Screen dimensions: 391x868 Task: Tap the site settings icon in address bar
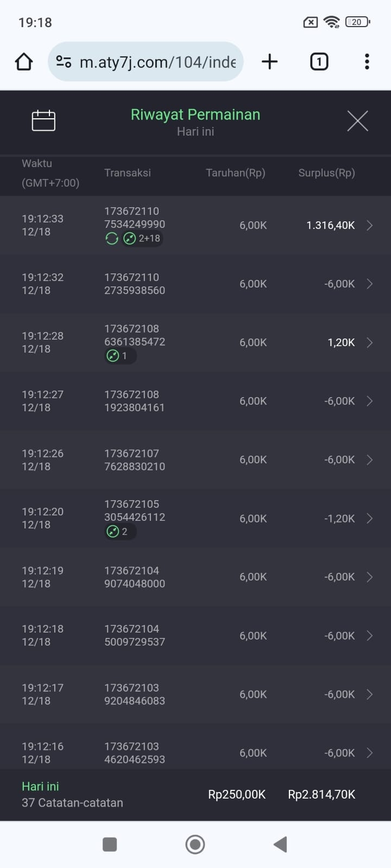(x=64, y=62)
